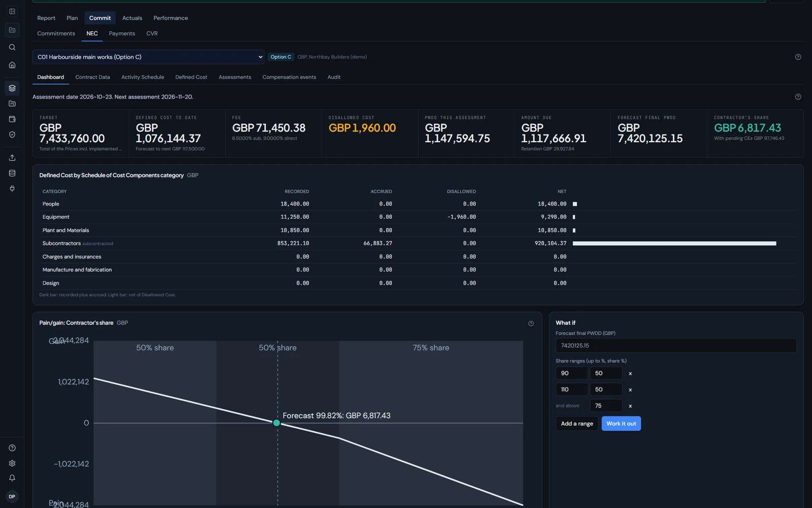
Task: Click the Fee GBP 71,450.38 card
Action: pos(274,133)
